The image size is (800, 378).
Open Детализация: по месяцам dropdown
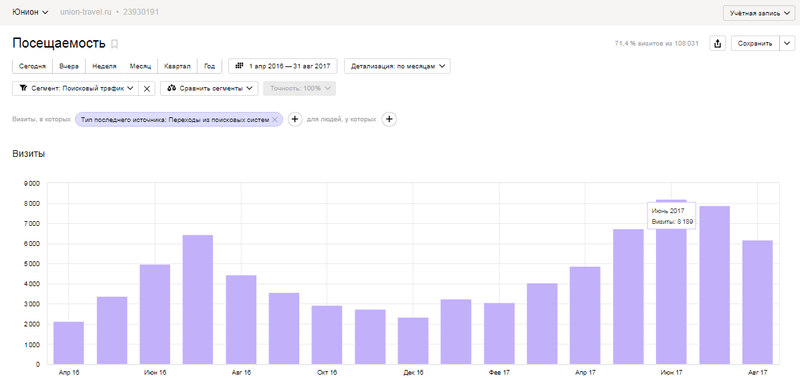[x=397, y=66]
